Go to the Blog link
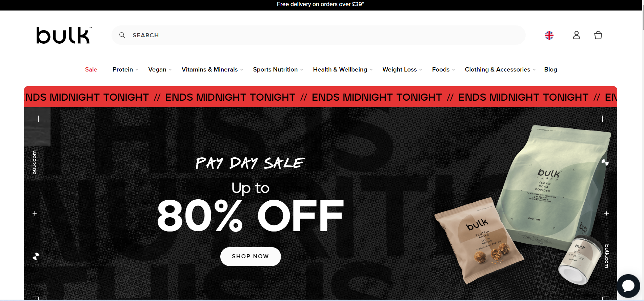 coord(550,69)
